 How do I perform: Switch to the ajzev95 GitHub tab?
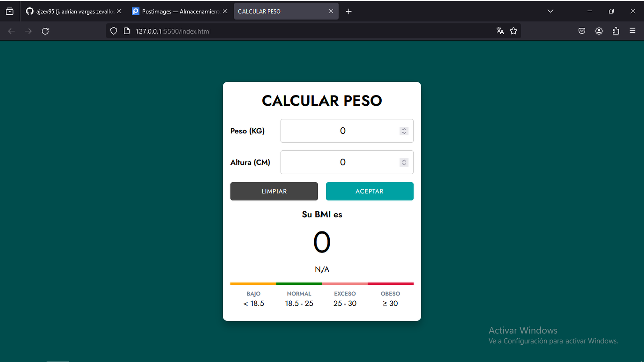[x=70, y=11]
